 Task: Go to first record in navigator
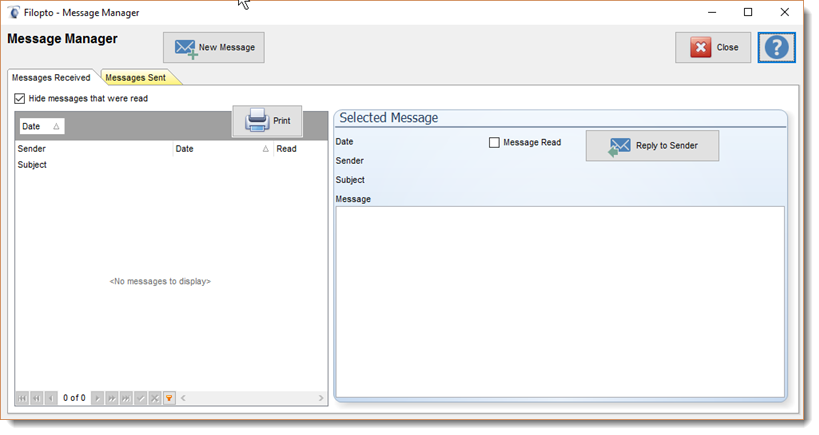(22, 398)
